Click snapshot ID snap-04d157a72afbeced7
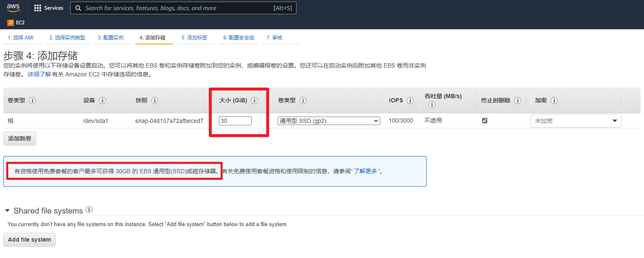 (169, 121)
